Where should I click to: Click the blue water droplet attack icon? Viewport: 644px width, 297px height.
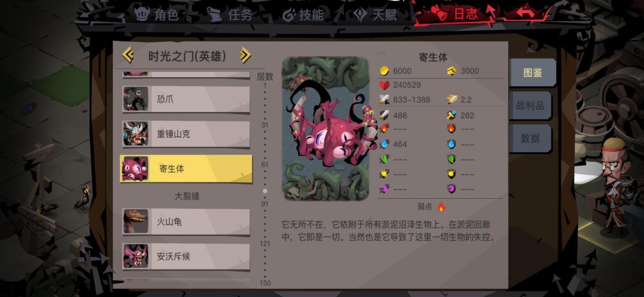coord(385,144)
